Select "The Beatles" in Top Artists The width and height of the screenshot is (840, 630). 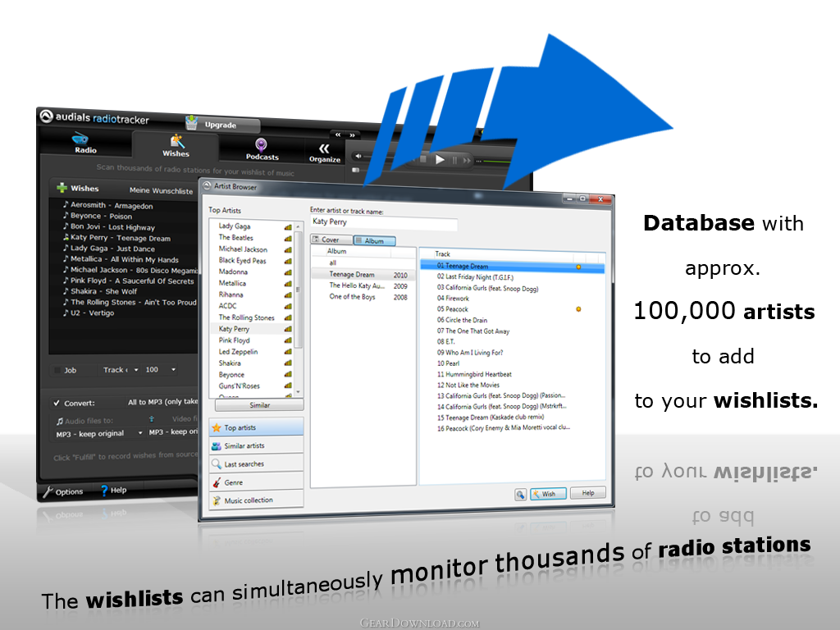(235, 238)
